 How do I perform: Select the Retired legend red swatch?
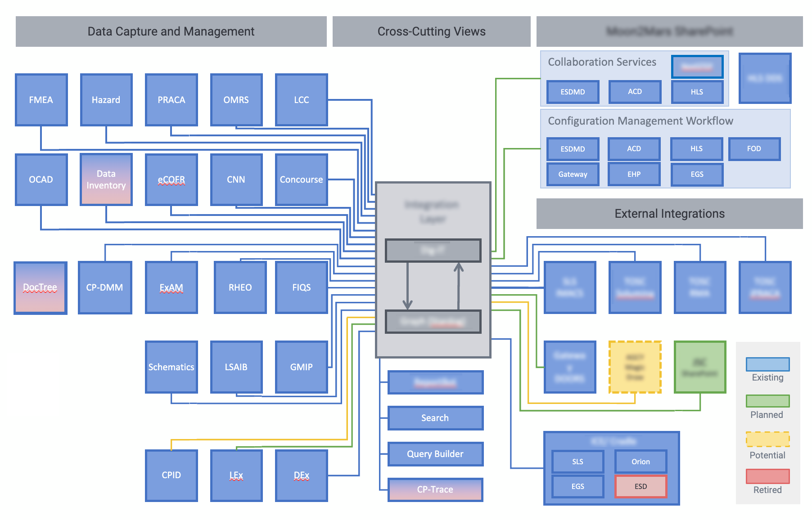coord(767,476)
